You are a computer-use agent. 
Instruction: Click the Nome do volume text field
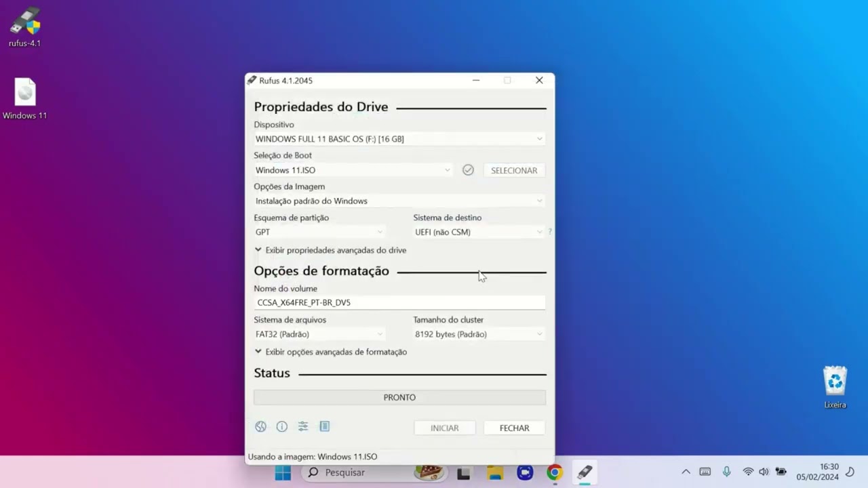399,302
